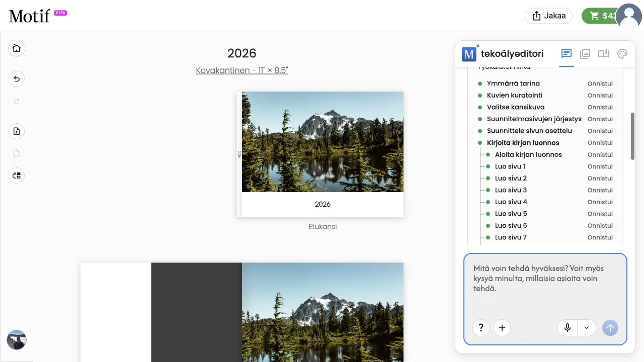The image size is (644, 362).
Task: Send message with the arrow button
Action: [x=610, y=328]
